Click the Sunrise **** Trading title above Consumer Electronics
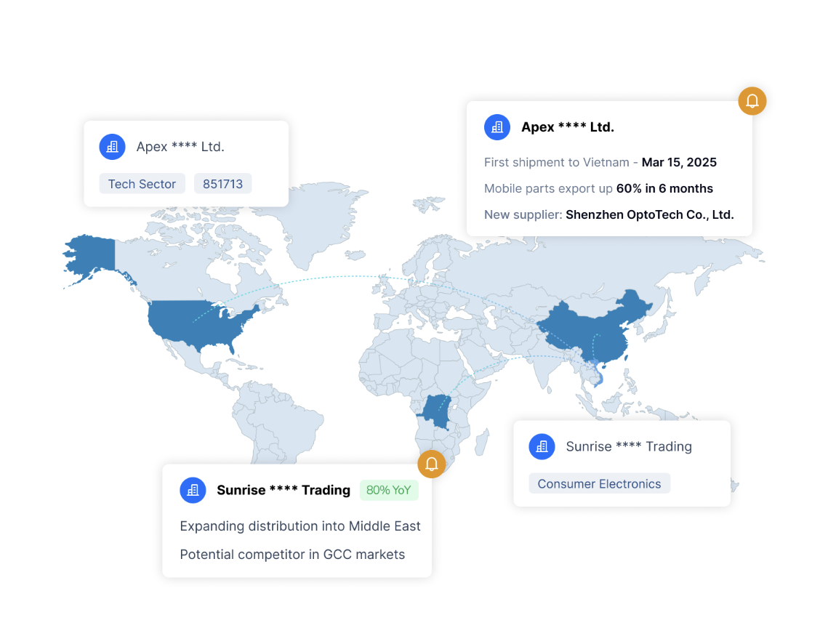This screenshot has width=836, height=644. point(628,446)
